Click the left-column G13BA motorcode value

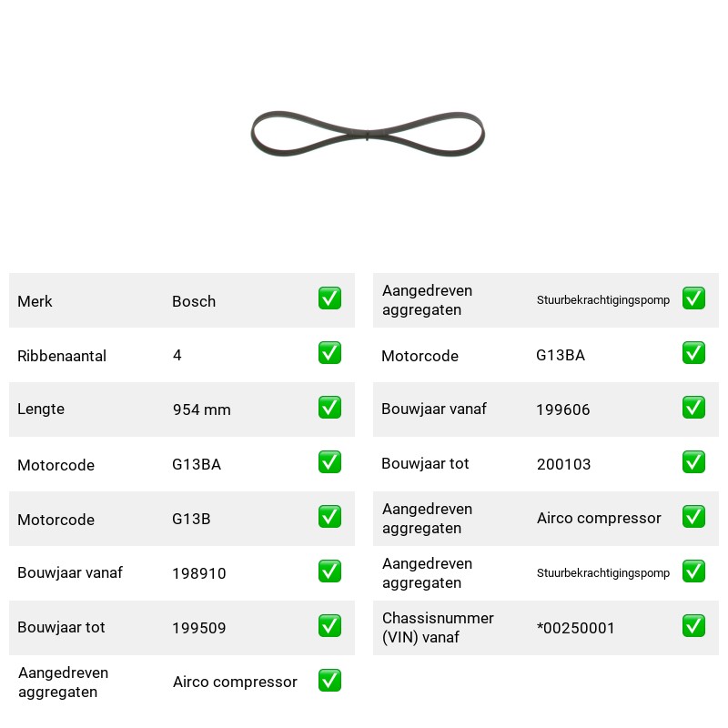197,464
